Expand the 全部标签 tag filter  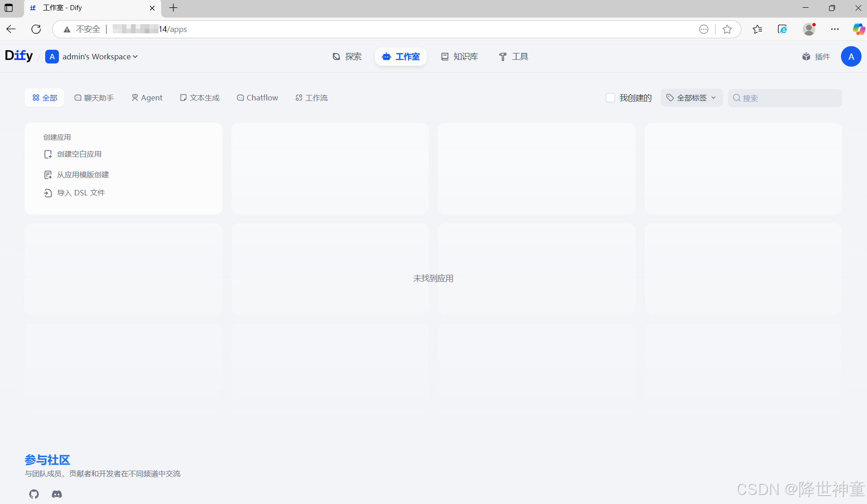pos(691,97)
